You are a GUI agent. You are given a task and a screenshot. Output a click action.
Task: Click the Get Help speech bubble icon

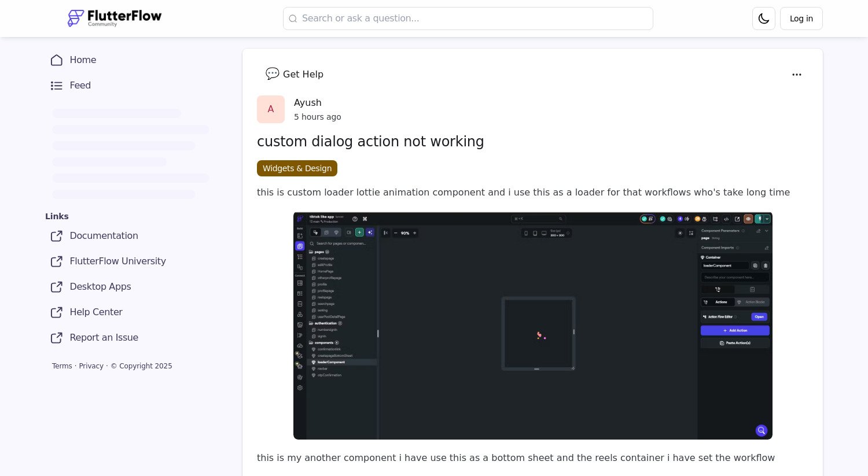point(272,73)
